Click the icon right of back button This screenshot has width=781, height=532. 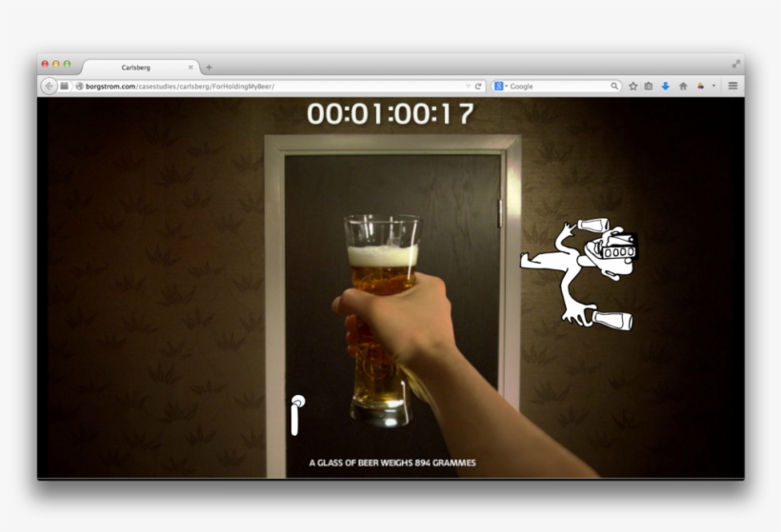tap(64, 86)
